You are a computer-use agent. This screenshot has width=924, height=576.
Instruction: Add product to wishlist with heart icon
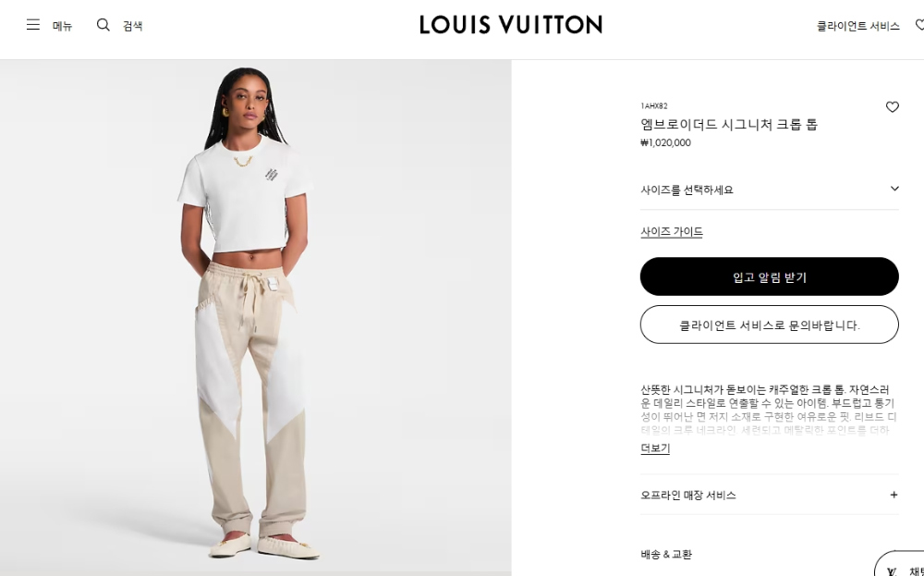tap(893, 106)
